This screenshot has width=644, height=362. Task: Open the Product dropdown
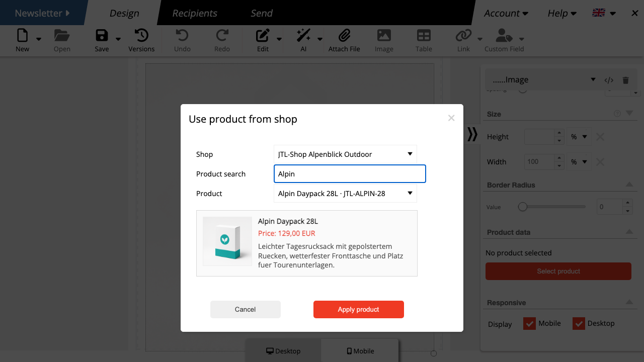point(345,194)
